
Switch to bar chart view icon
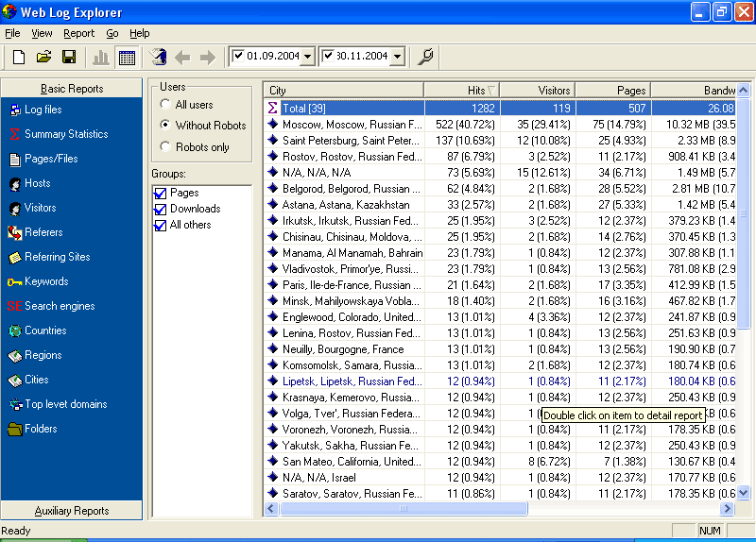pyautogui.click(x=101, y=58)
